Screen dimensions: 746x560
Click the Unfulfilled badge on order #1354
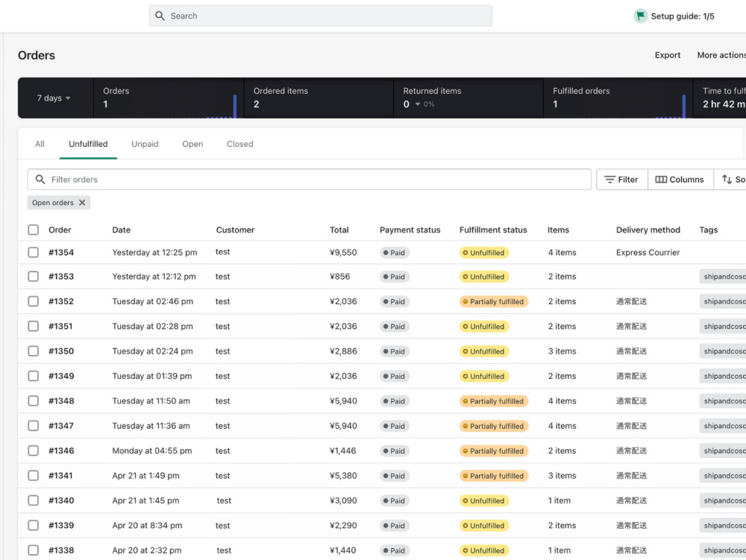(x=484, y=253)
